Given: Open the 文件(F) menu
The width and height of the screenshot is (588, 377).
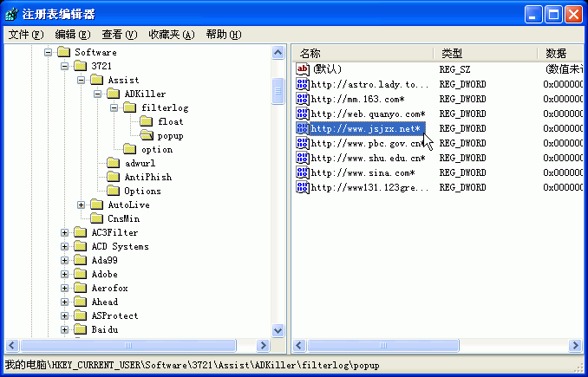Looking at the screenshot, I should tap(26, 35).
